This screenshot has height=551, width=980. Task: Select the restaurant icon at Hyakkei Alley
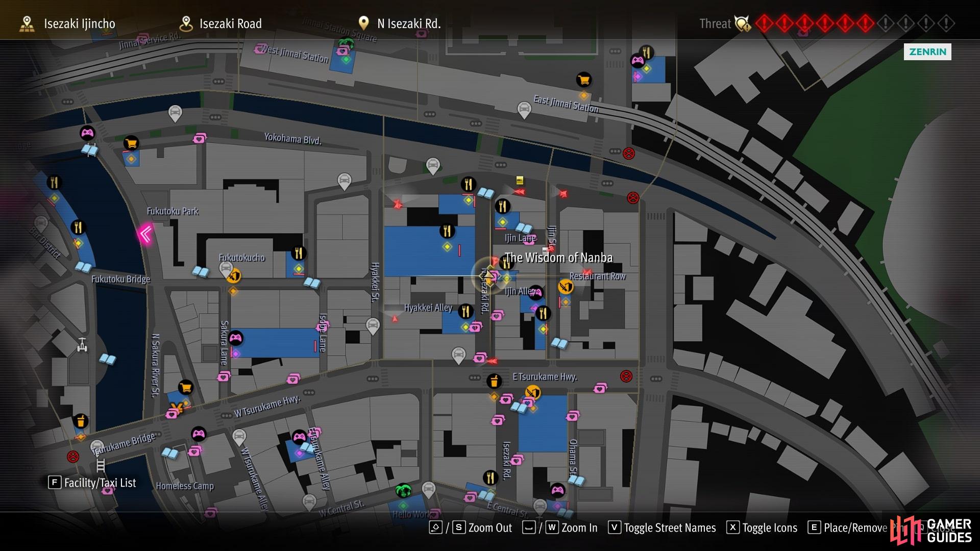tap(465, 311)
